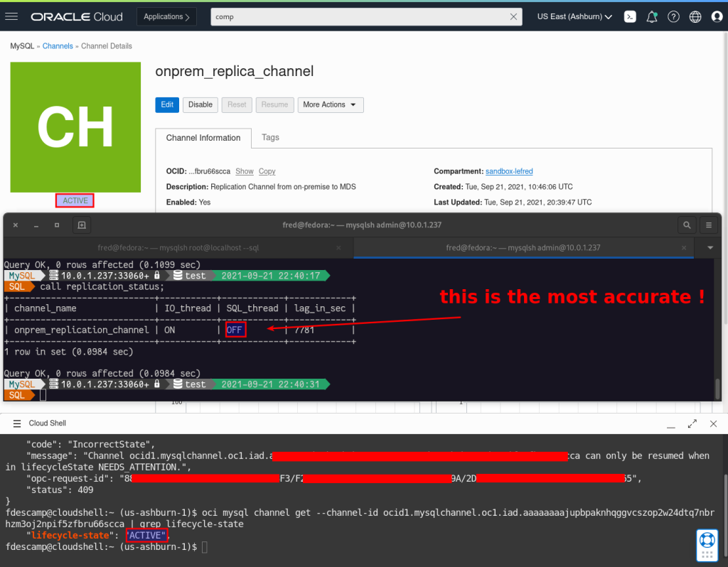Click the Last Updated timestamp text
This screenshot has height=567, width=728.
[x=513, y=202]
